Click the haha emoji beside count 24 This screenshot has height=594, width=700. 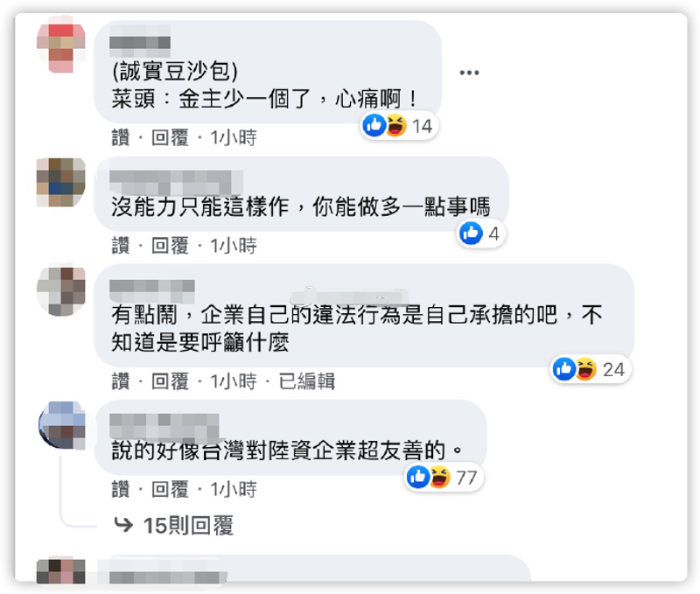point(585,369)
